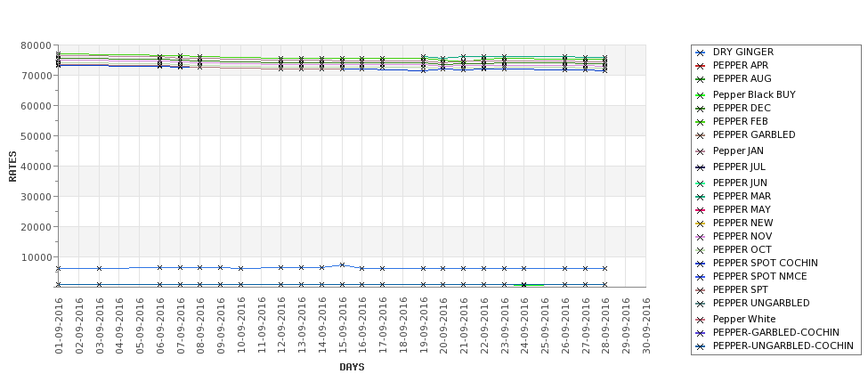The width and height of the screenshot is (868, 382).
Task: Select Pepper White in the legend
Action: pos(744,319)
